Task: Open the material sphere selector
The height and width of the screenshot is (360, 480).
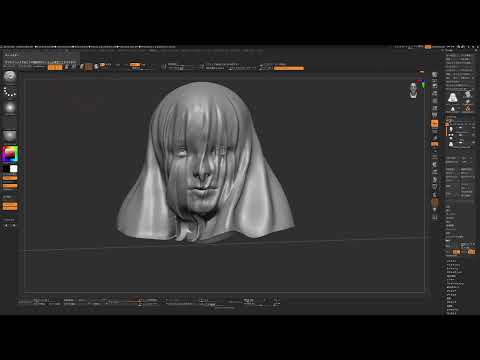Action: click(10, 136)
